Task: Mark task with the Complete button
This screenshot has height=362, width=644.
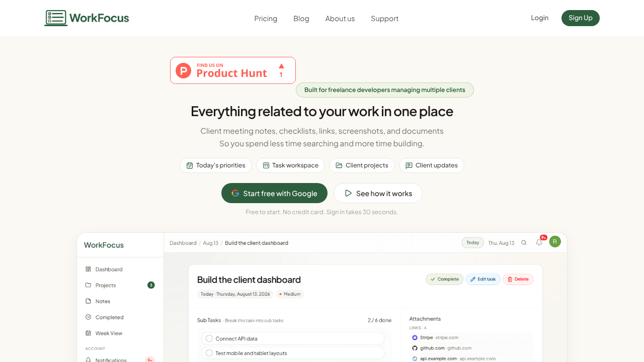Action: [445, 279]
